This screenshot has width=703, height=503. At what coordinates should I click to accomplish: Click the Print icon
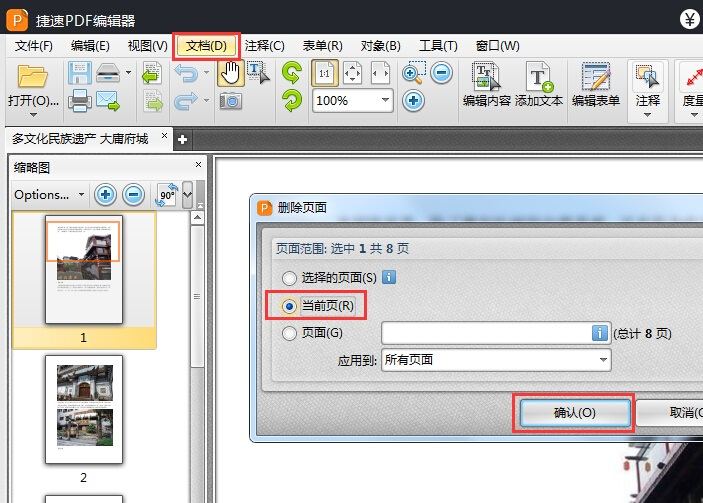click(x=80, y=100)
